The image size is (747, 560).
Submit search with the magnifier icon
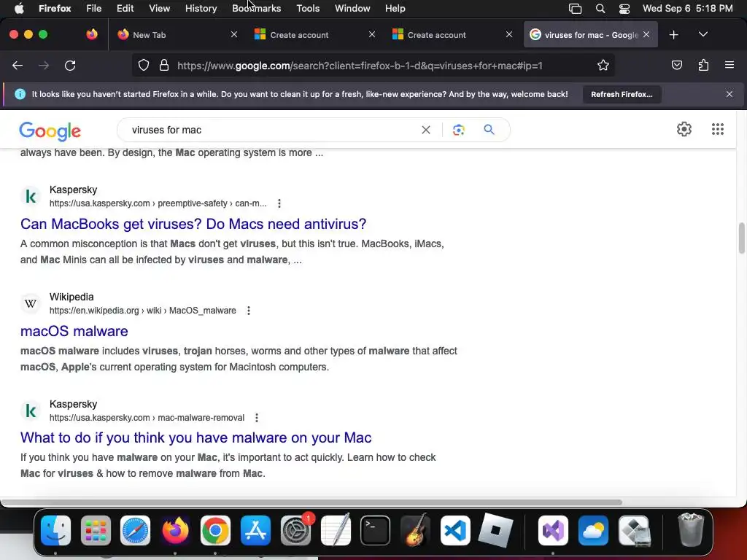coord(489,130)
